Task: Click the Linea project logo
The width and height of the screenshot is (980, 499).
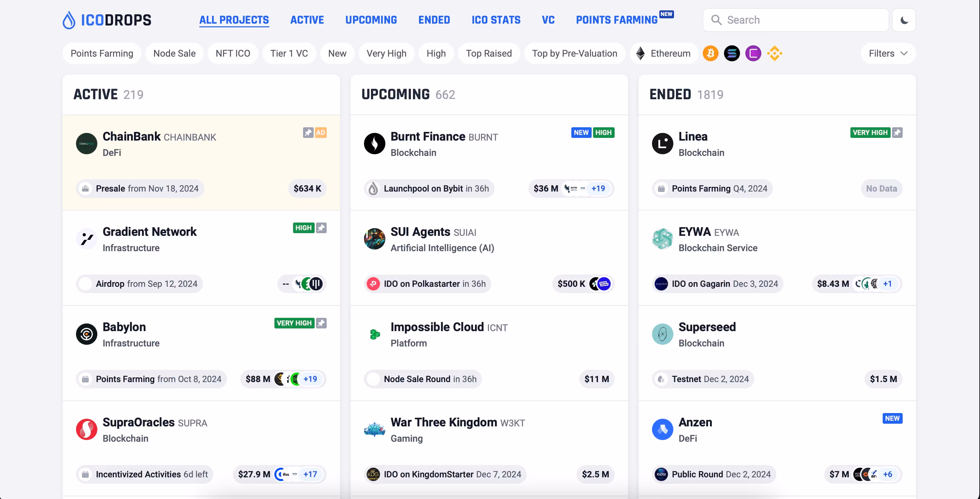Action: [x=663, y=143]
